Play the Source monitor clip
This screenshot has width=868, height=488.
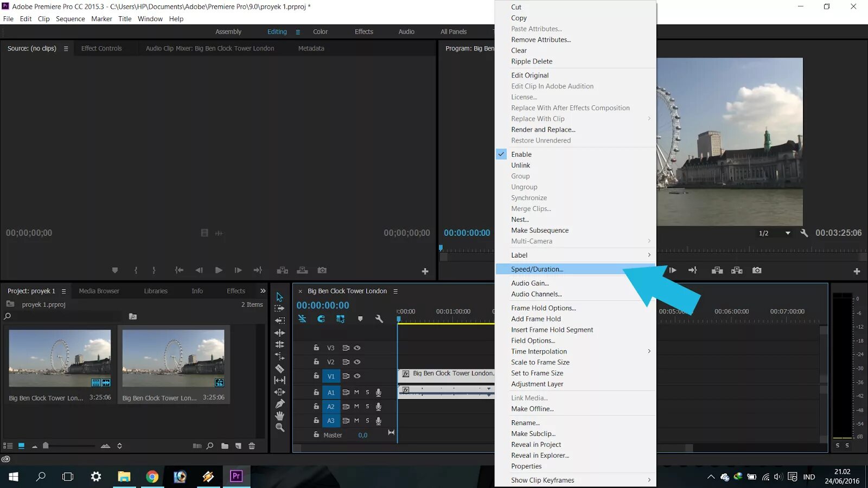[x=219, y=270]
